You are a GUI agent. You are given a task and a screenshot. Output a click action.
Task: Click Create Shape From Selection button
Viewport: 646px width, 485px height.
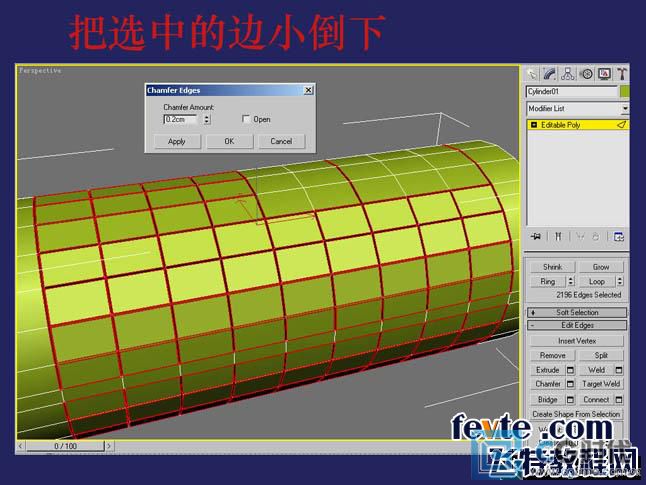[577, 414]
